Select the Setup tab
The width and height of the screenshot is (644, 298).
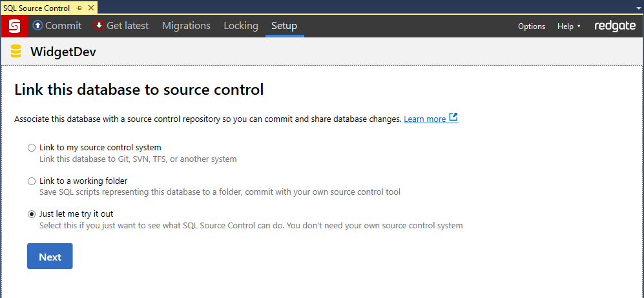coord(284,26)
